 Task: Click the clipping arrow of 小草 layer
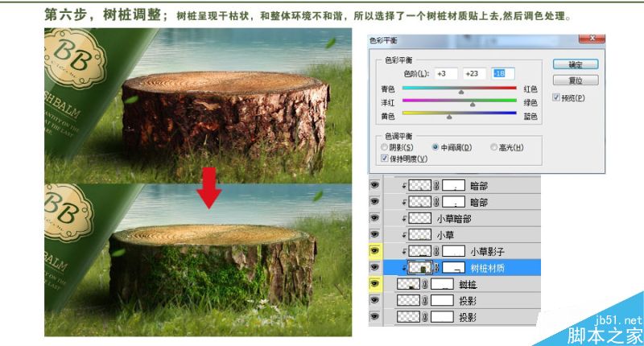point(404,235)
